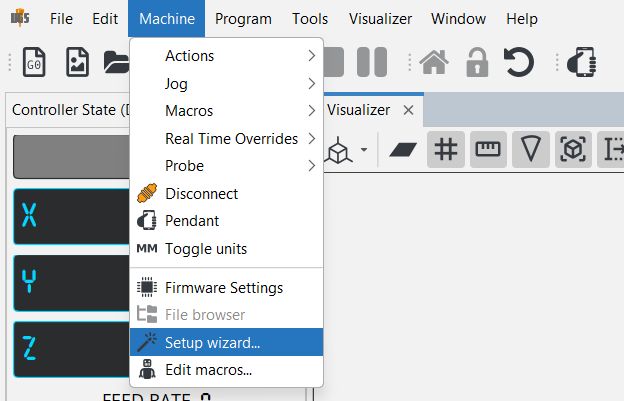The height and width of the screenshot is (401, 624).
Task: Expand the Actions submenu
Action: pos(226,56)
